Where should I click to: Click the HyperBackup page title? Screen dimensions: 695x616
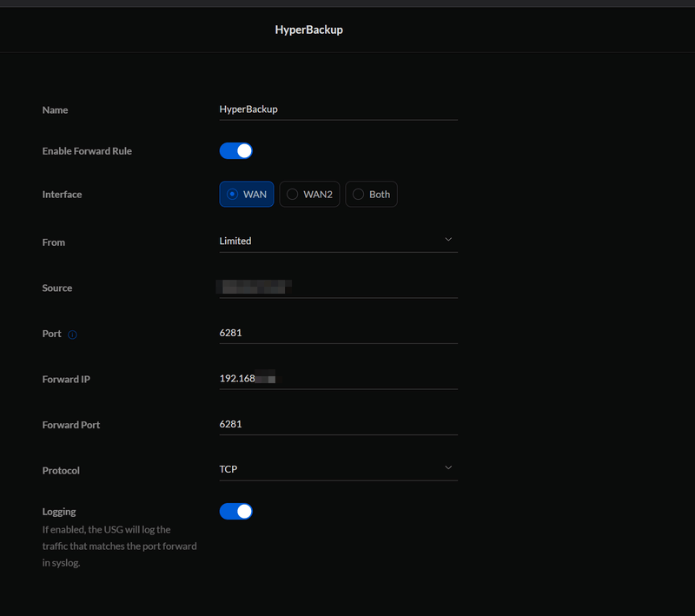[x=309, y=30]
